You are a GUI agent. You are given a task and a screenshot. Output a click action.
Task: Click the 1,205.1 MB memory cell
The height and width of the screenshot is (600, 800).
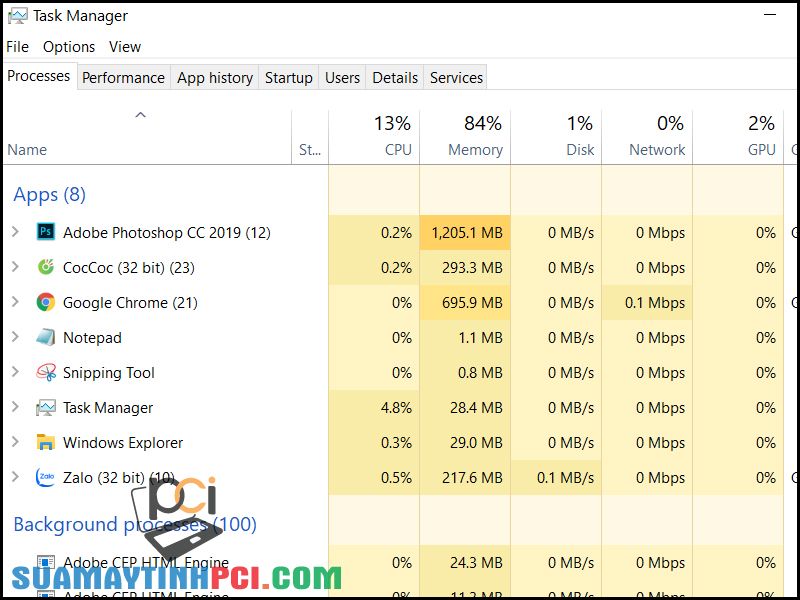point(465,233)
